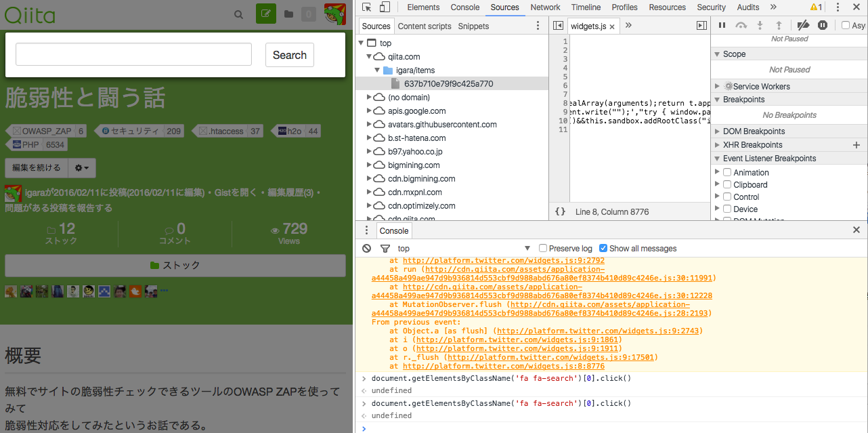
Task: Show more open editor tabs
Action: click(x=628, y=26)
